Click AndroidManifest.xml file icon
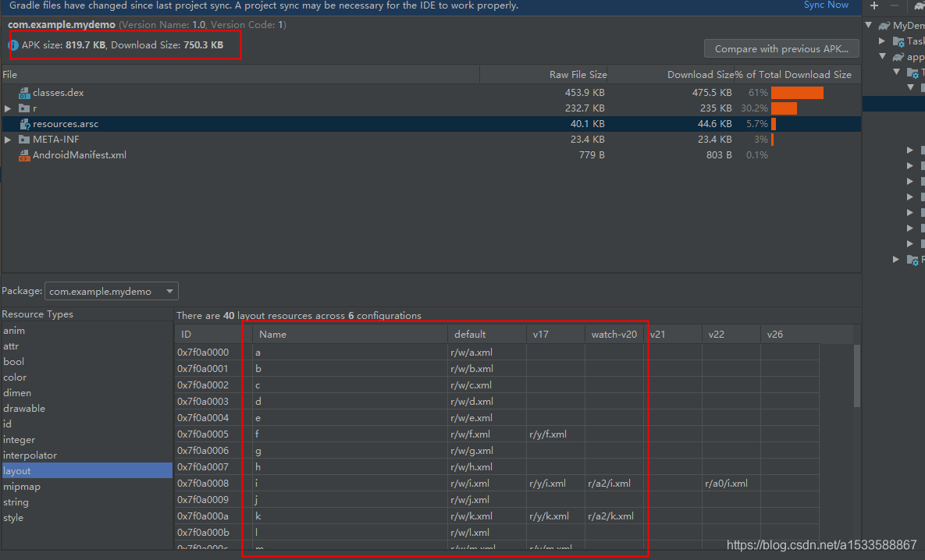 coord(24,156)
